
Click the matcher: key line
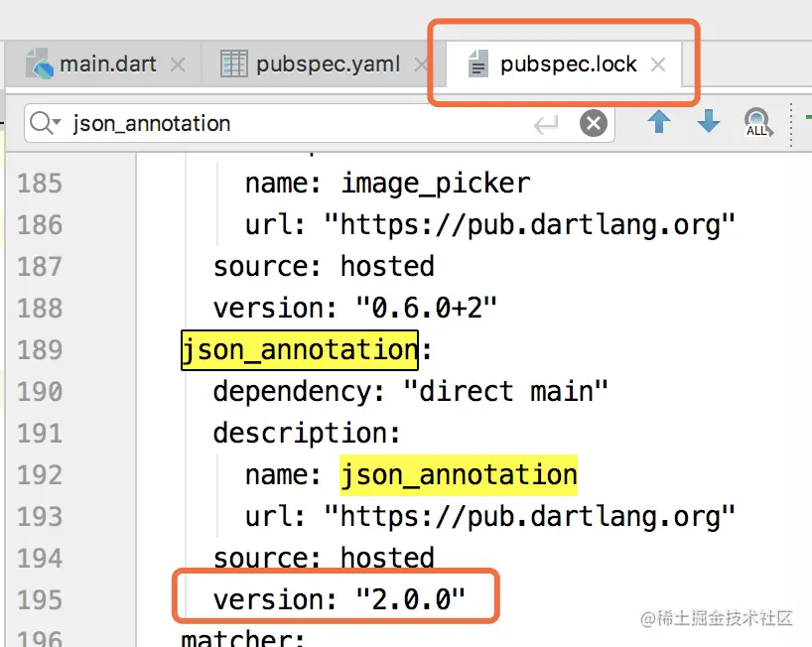[x=243, y=638]
